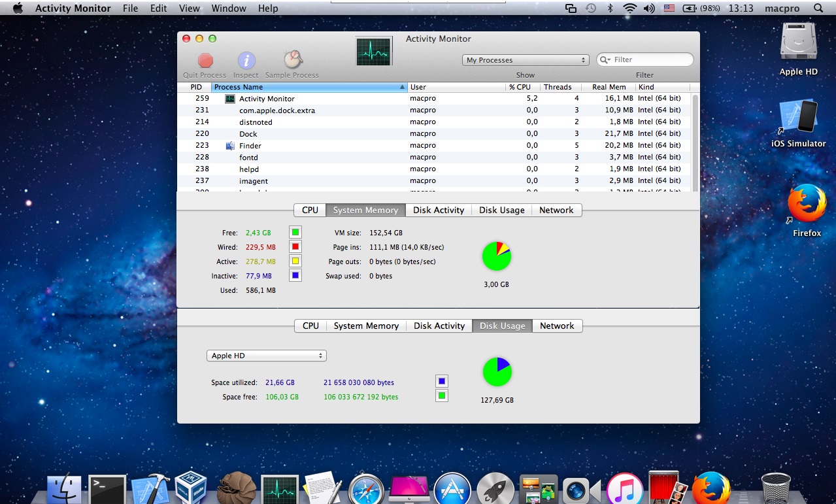Select the Finder process row
The height and width of the screenshot is (504, 836).
click(x=434, y=146)
